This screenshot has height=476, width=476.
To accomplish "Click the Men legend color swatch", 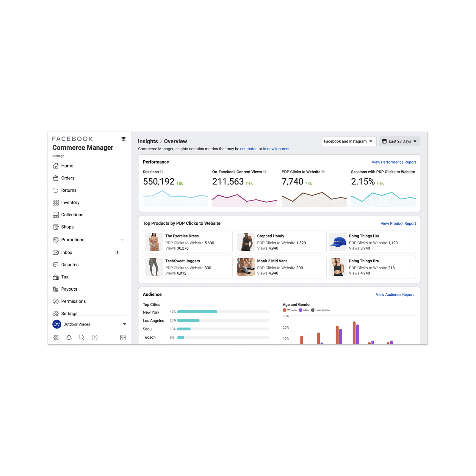I will pos(300,310).
